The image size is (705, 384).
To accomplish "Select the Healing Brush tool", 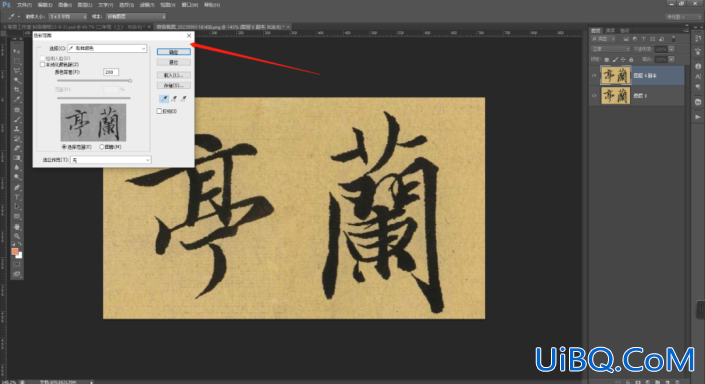I will click(17, 110).
